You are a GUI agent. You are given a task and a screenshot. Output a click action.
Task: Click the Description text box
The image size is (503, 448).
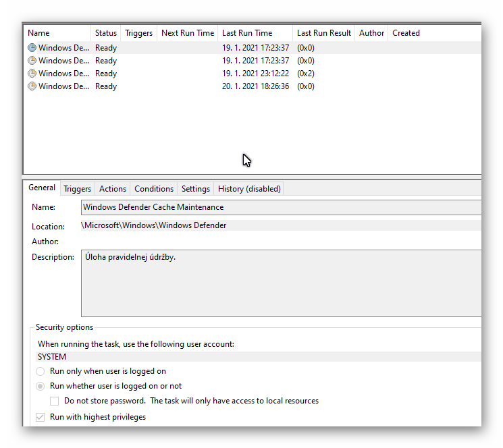pyautogui.click(x=281, y=283)
